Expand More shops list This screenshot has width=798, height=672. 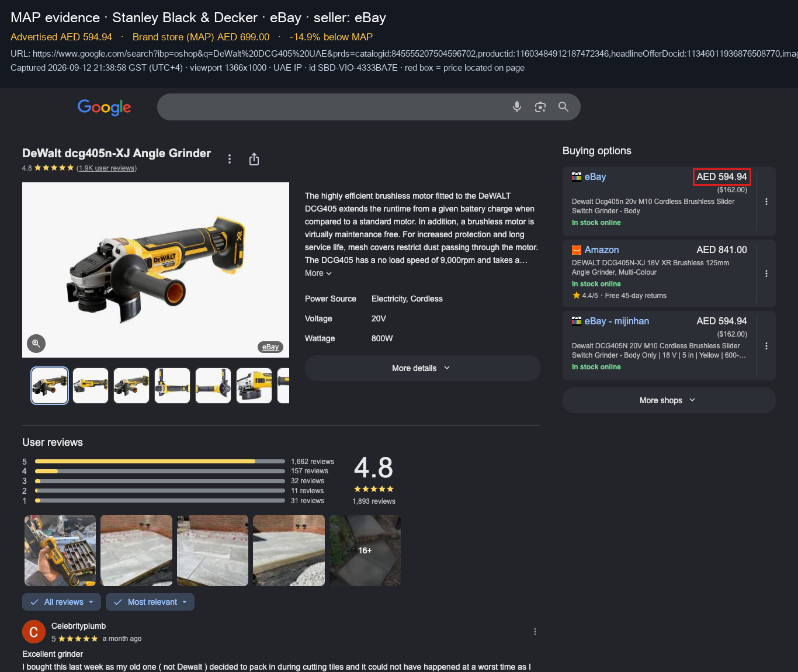point(669,400)
